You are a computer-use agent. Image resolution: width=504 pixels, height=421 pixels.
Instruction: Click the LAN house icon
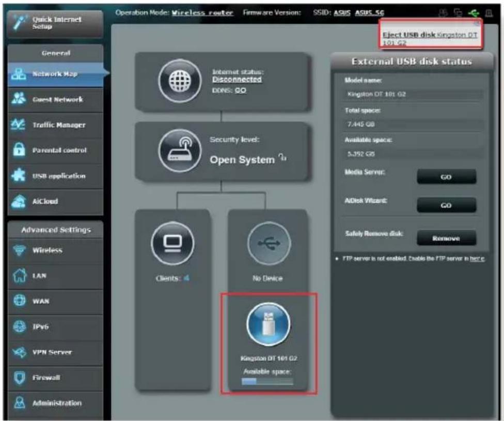pyautogui.click(x=20, y=276)
